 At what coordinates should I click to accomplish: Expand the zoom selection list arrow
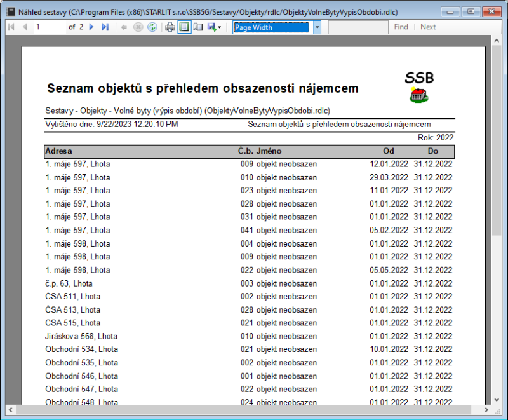(x=316, y=27)
